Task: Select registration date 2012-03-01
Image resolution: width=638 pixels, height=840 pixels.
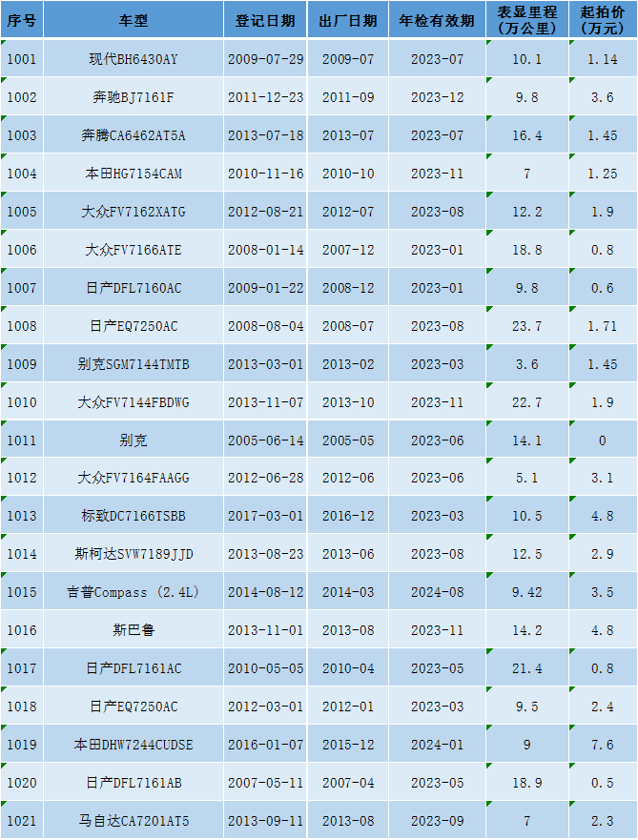Action: click(x=265, y=706)
